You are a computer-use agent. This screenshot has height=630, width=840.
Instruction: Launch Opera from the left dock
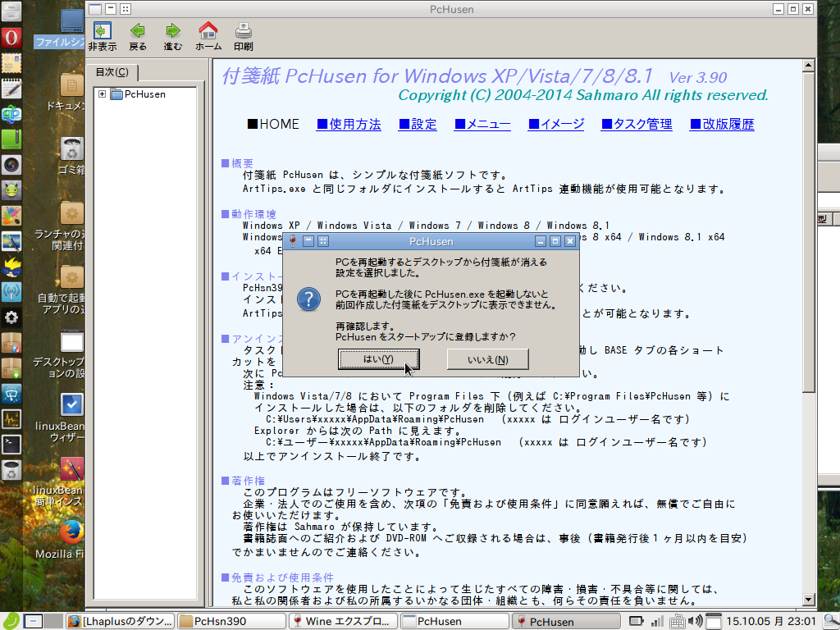click(x=11, y=38)
